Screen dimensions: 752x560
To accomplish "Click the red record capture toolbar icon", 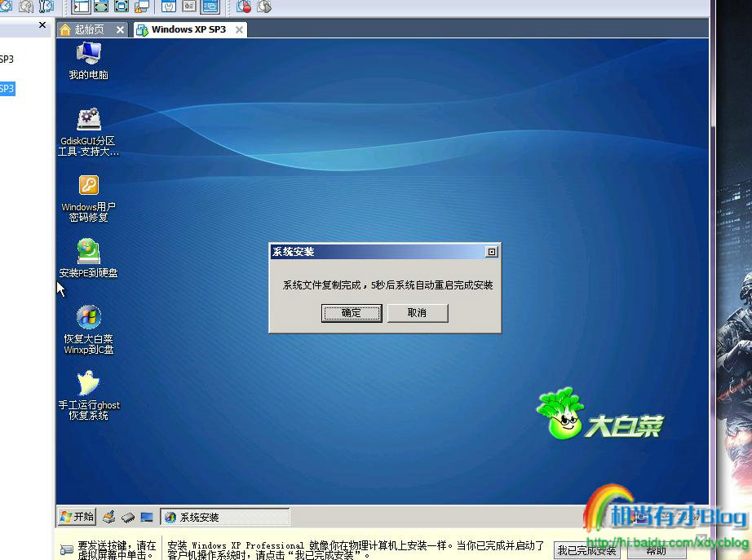I will pos(244,7).
